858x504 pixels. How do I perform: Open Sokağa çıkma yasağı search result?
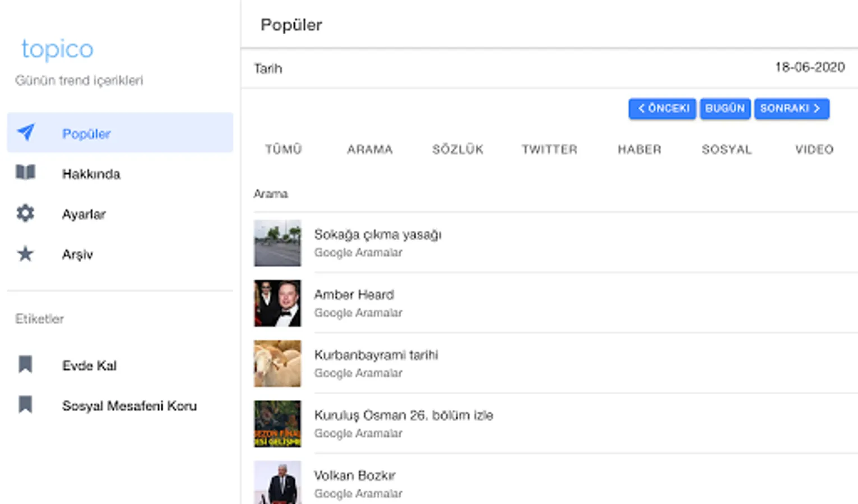[378, 235]
